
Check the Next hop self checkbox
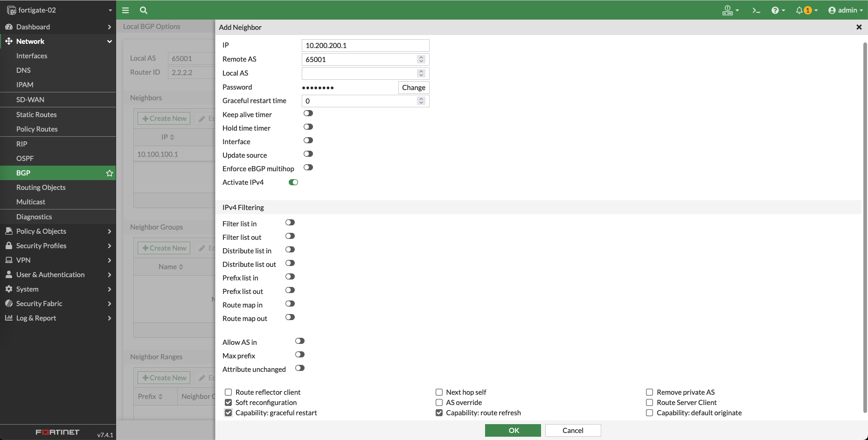(x=439, y=392)
